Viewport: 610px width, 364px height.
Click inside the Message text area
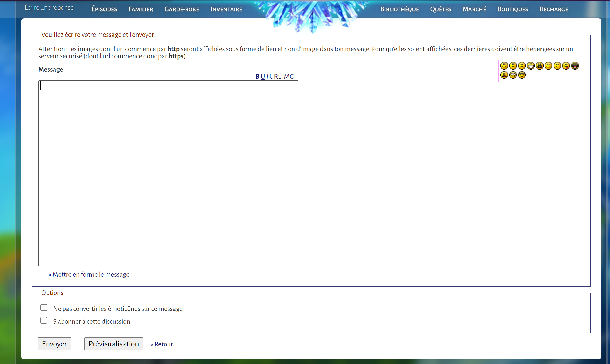point(168,173)
